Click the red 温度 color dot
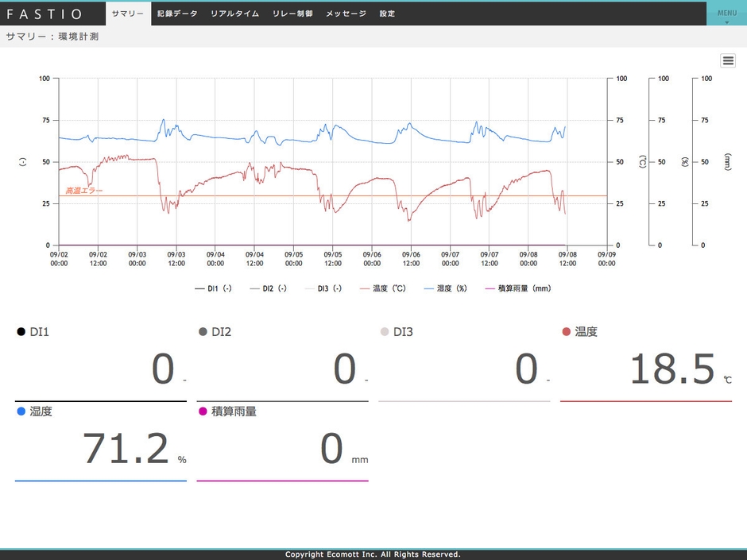 point(566,332)
